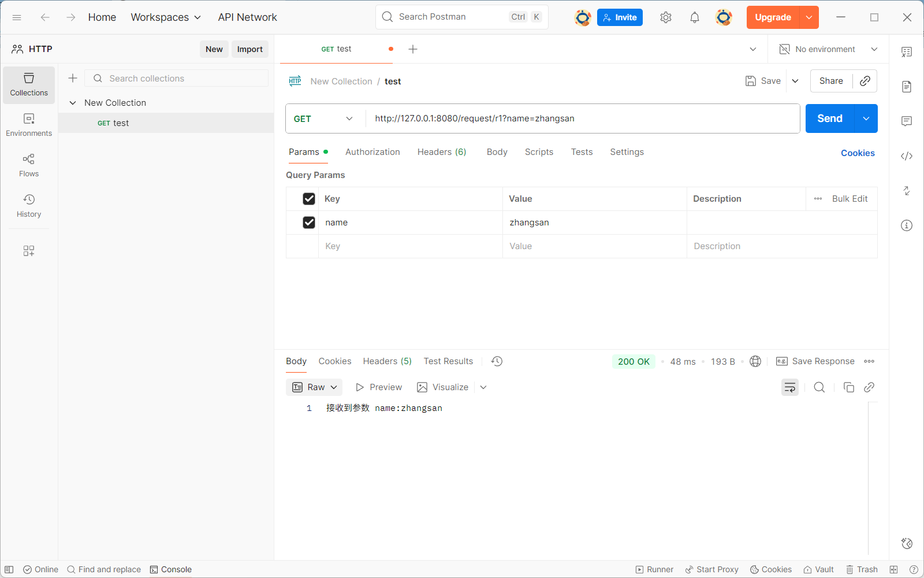This screenshot has width=924, height=578.
Task: Open the No environment selector
Action: click(x=829, y=49)
